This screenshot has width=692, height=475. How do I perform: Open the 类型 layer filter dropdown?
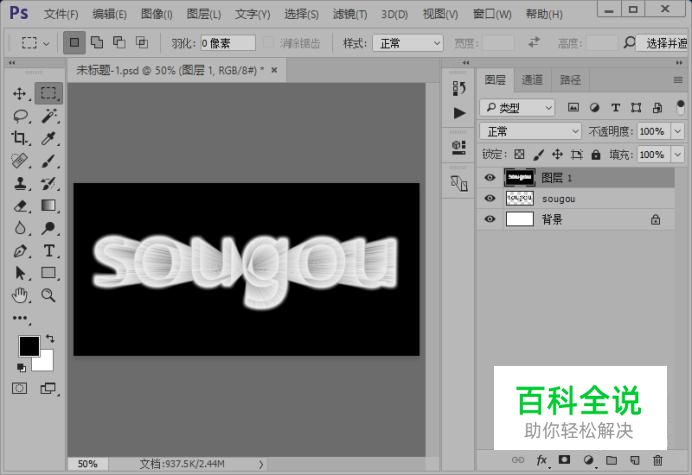pos(517,107)
